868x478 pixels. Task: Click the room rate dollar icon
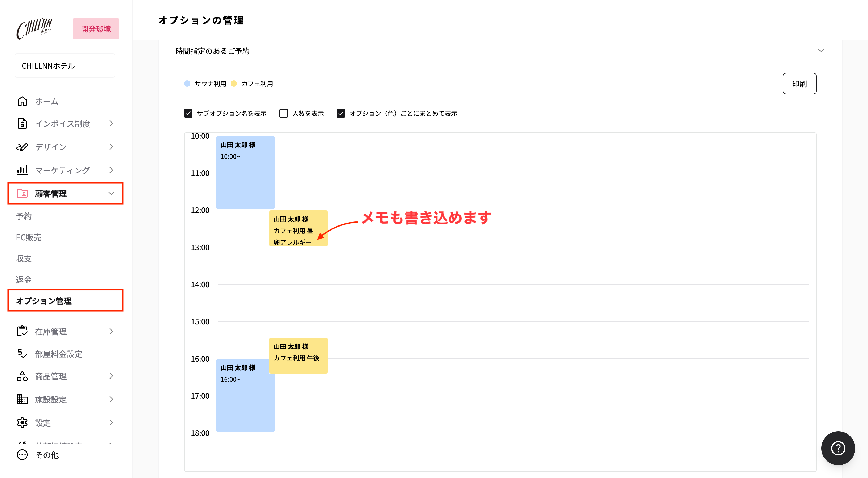tap(22, 354)
